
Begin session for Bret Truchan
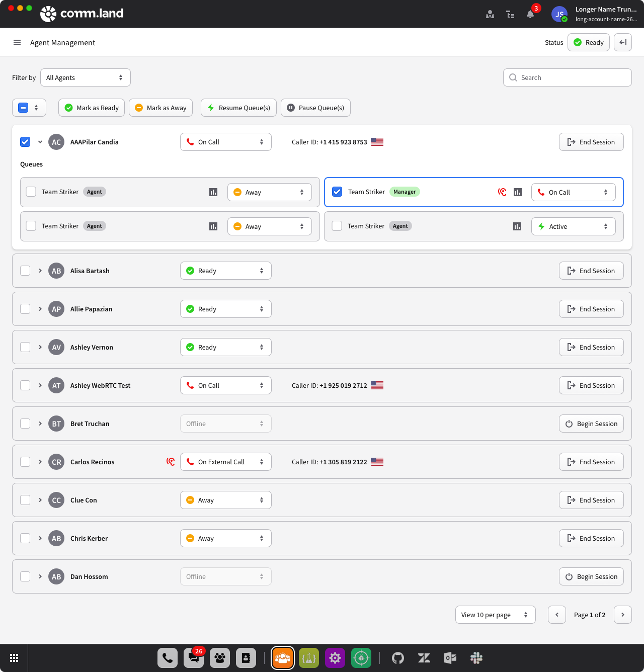pyautogui.click(x=591, y=424)
